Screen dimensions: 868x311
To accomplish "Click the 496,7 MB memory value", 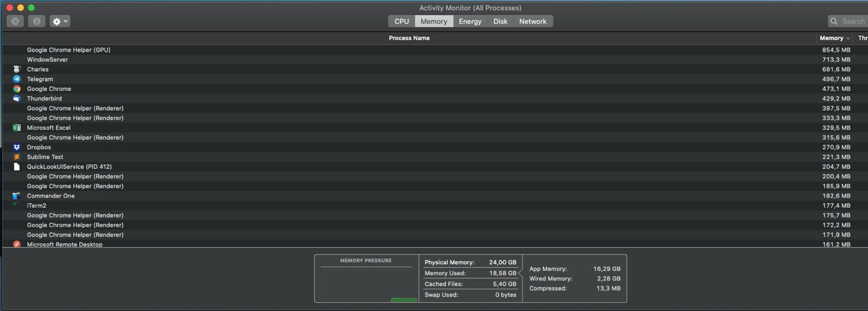I will [836, 79].
